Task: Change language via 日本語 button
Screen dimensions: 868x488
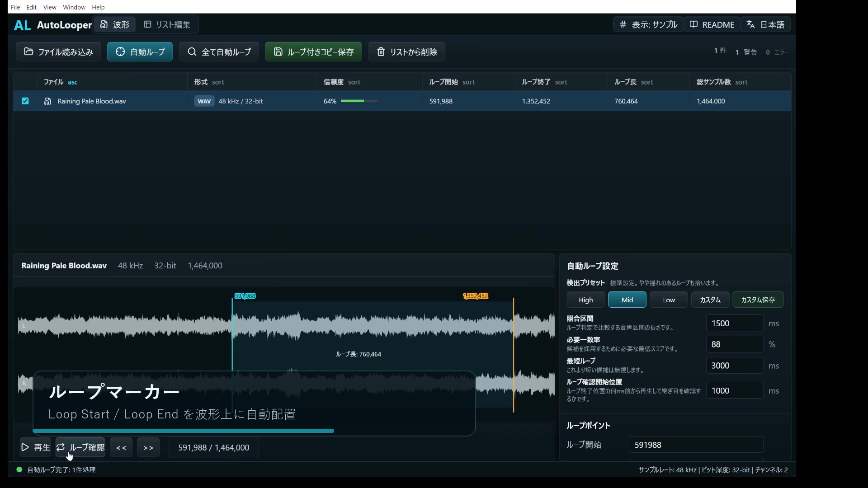Action: [x=765, y=24]
